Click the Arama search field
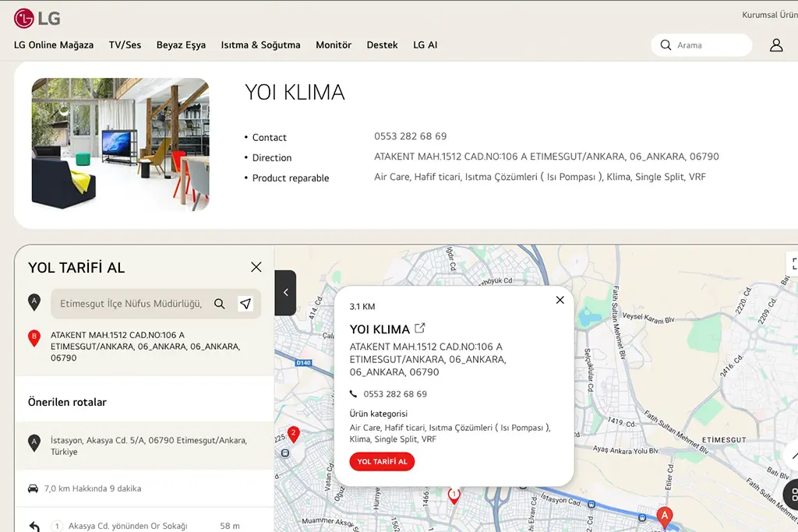 coord(701,45)
